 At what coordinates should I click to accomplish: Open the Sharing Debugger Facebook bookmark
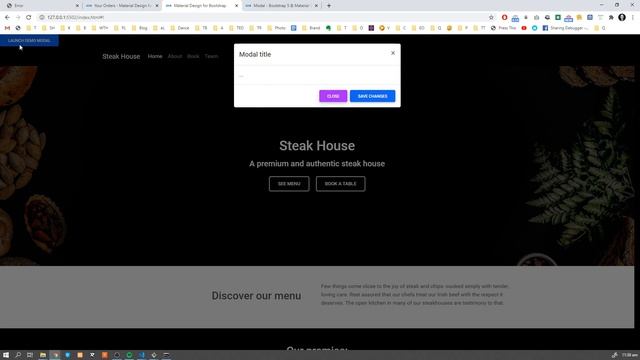[x=565, y=28]
